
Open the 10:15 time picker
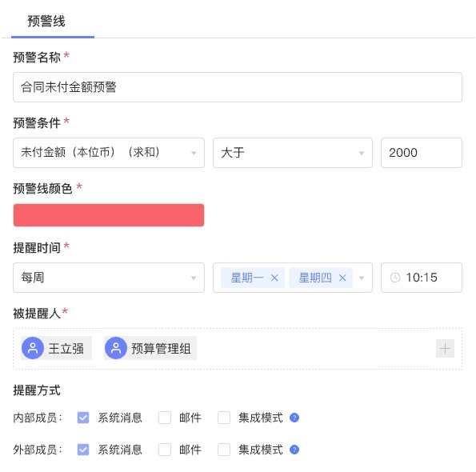tap(422, 278)
